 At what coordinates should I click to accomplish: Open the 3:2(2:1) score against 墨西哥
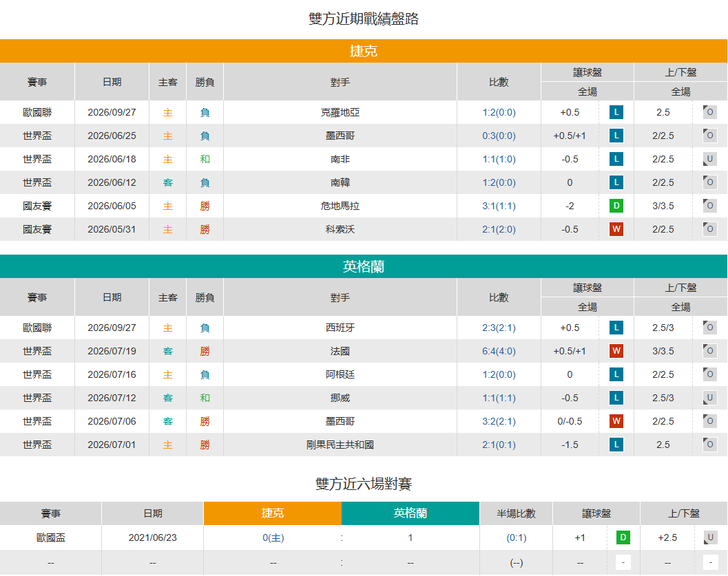[499, 421]
